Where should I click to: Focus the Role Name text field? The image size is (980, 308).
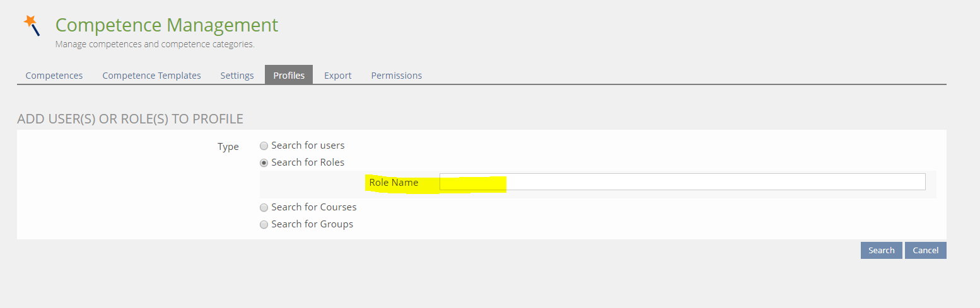click(682, 182)
